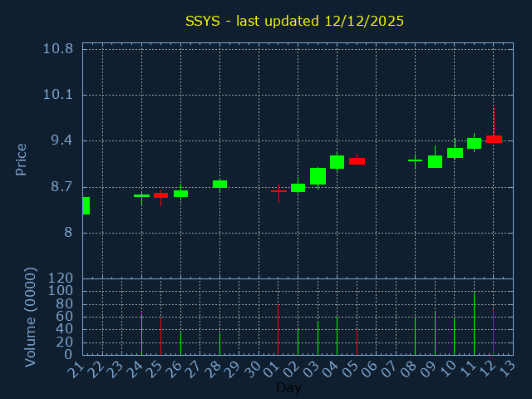Select the red candlestick on day 05
Screen dimensions: 532x399
[357, 161]
